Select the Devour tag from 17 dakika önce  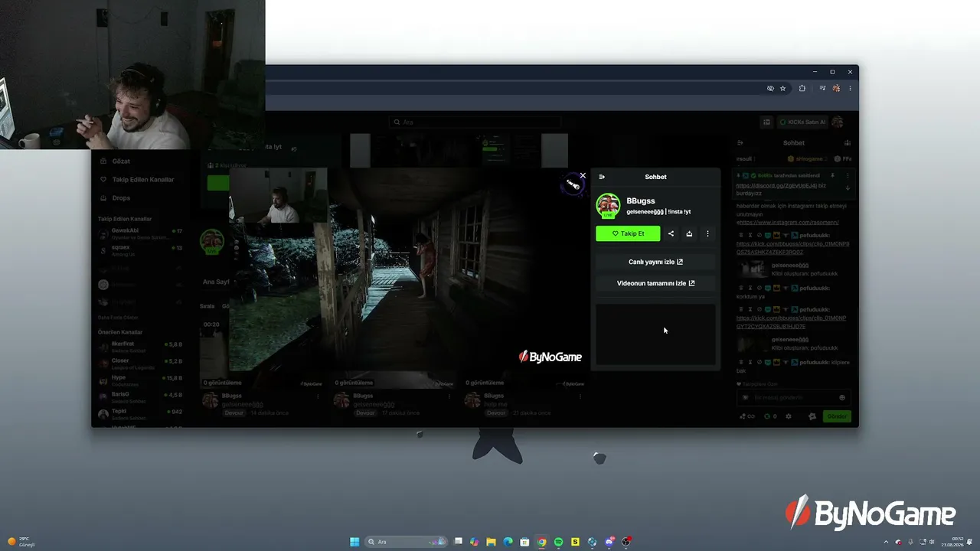pyautogui.click(x=365, y=413)
